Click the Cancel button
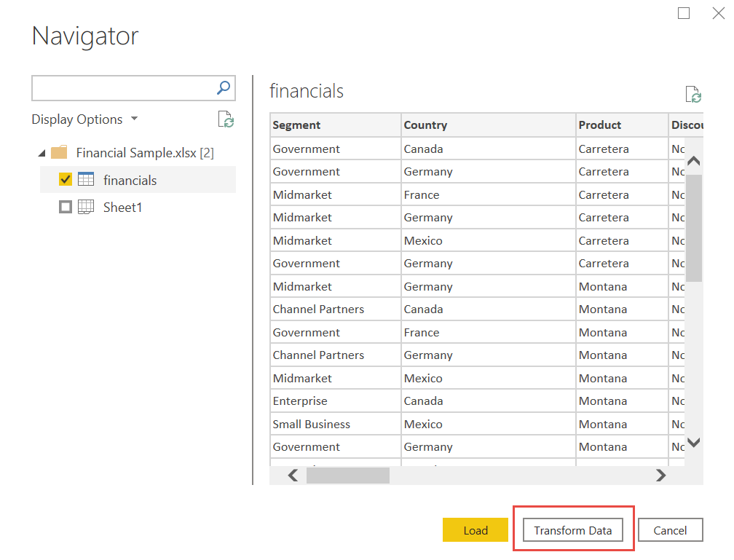734x560 pixels. click(671, 530)
